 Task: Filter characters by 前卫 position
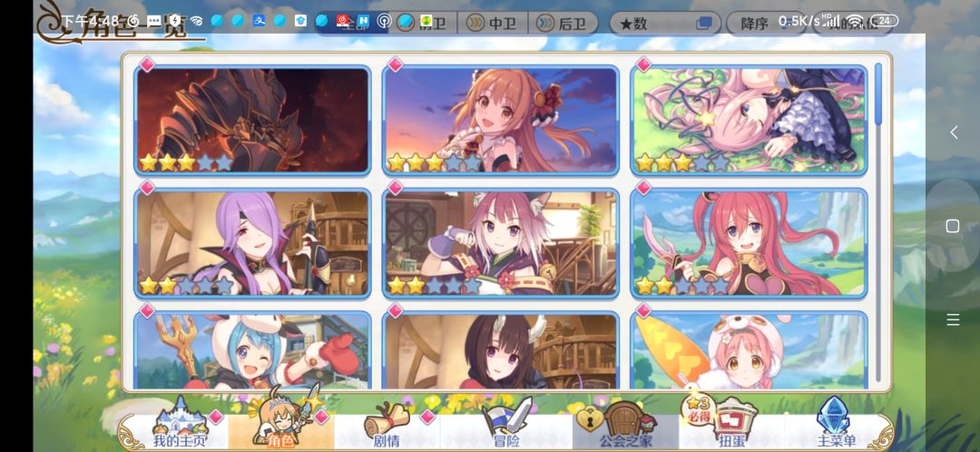pyautogui.click(x=423, y=24)
